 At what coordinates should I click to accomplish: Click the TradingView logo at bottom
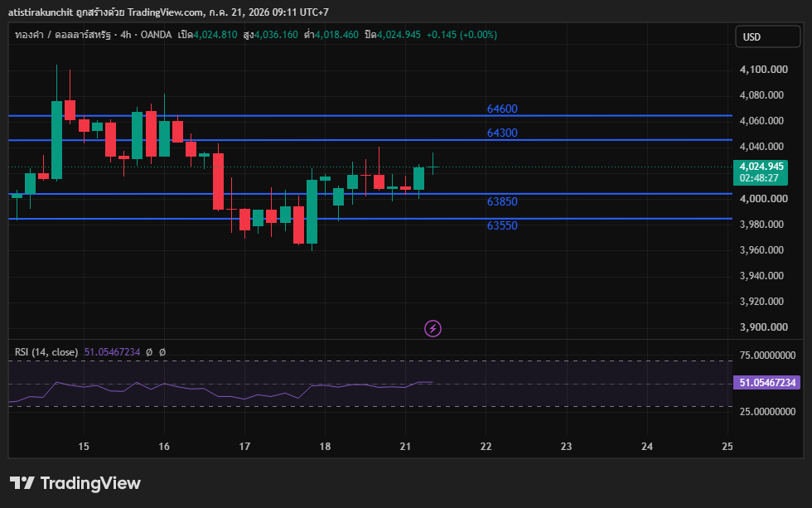[x=75, y=483]
